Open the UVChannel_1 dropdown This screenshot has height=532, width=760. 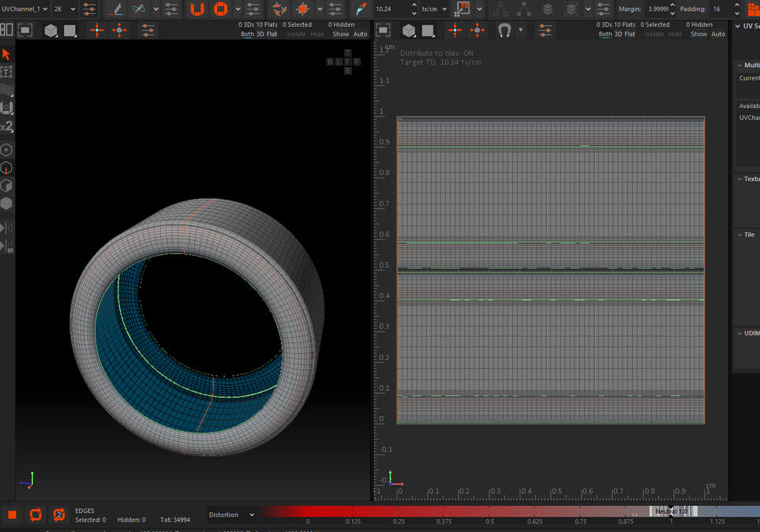(x=22, y=9)
